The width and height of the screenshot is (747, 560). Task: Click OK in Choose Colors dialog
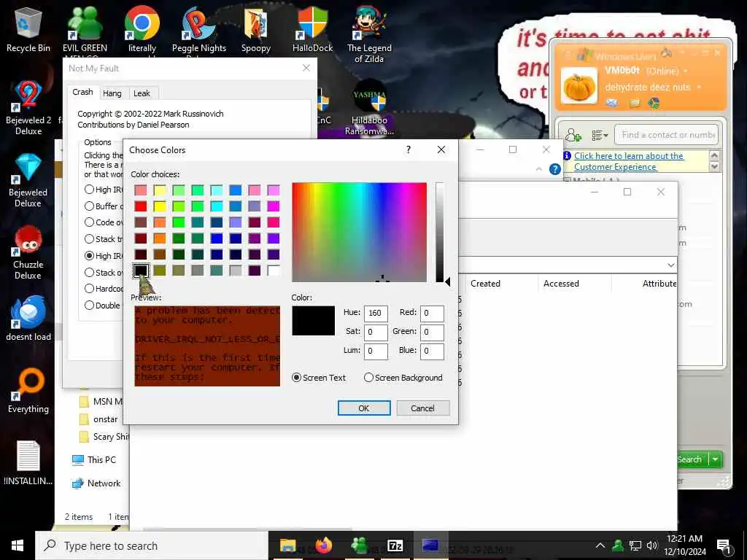click(364, 408)
